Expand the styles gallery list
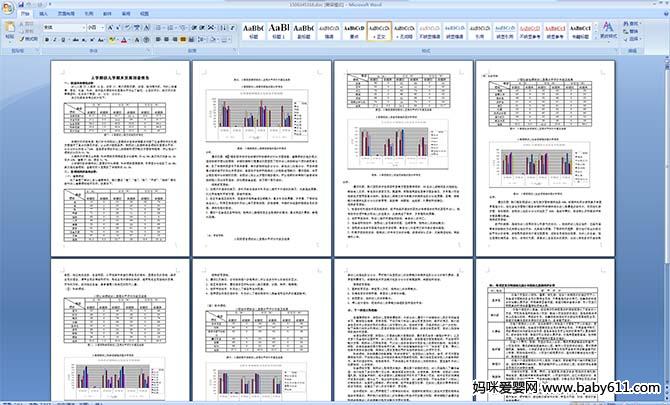Screen dimensions: 670x405 coord(594,39)
